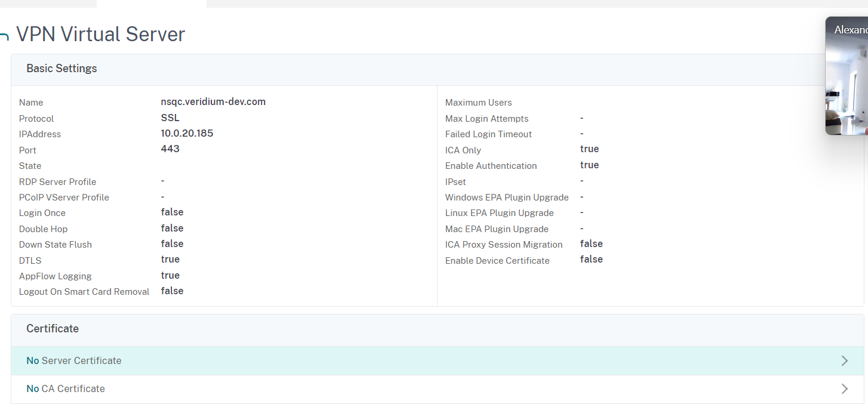Click the back arrow beside VPN Virtual Server title
This screenshot has height=404, width=868.
(5, 35)
